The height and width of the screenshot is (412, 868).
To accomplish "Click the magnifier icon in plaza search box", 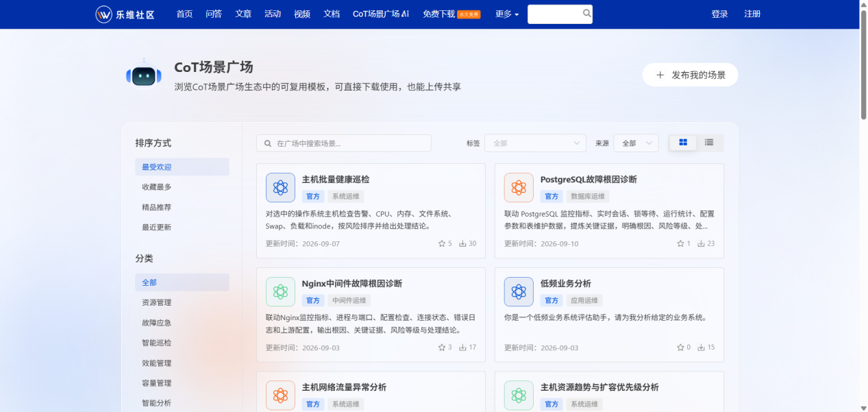I will coord(268,143).
